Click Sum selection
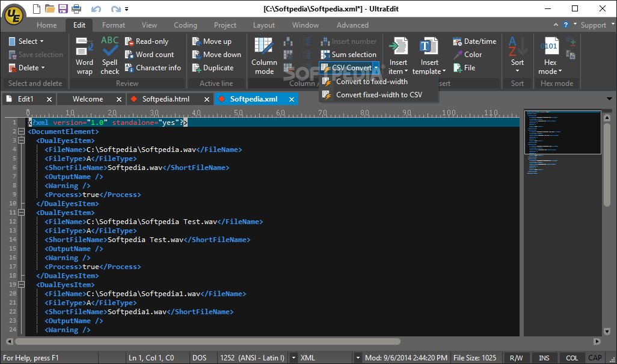 (349, 55)
